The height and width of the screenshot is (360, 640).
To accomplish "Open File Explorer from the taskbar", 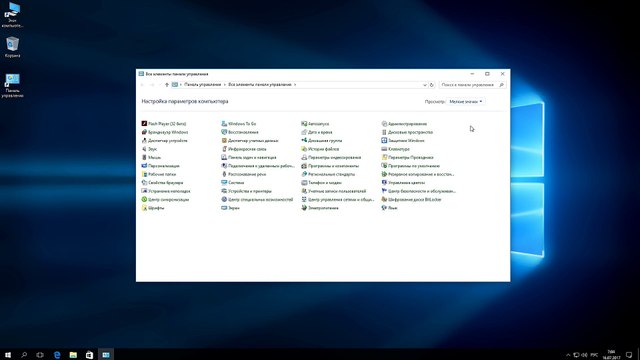I will click(73, 355).
